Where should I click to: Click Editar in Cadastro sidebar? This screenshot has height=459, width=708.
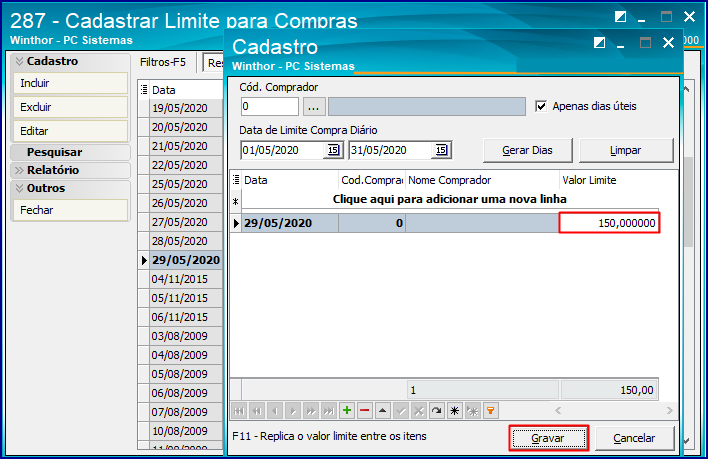click(x=70, y=131)
